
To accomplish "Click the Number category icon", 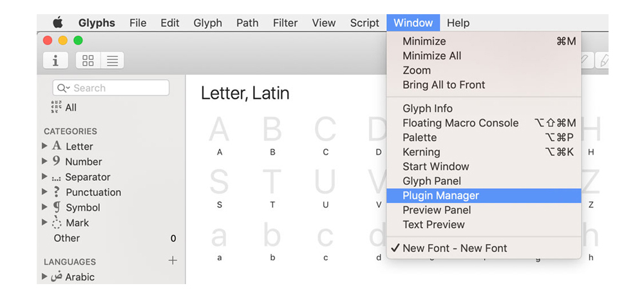I will point(56,161).
